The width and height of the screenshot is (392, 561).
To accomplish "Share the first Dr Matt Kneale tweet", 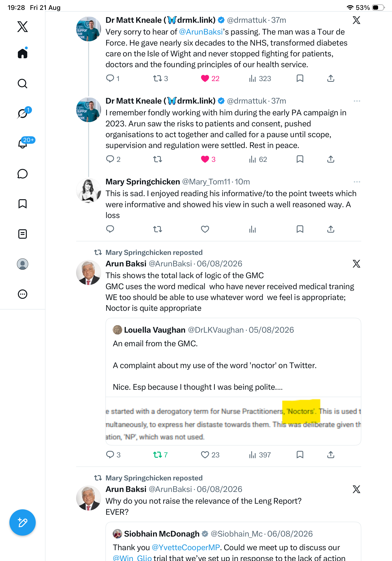I will (331, 78).
